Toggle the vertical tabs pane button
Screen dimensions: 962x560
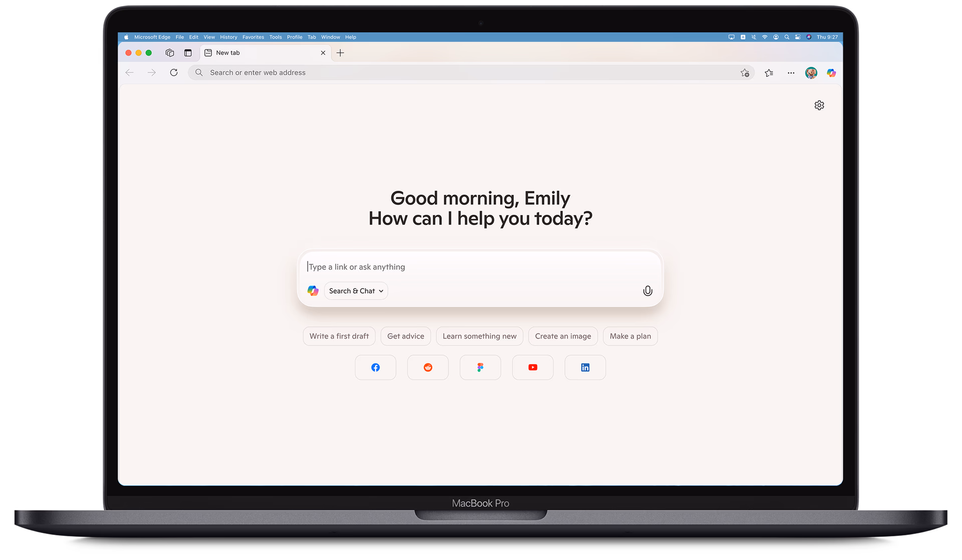coord(188,53)
